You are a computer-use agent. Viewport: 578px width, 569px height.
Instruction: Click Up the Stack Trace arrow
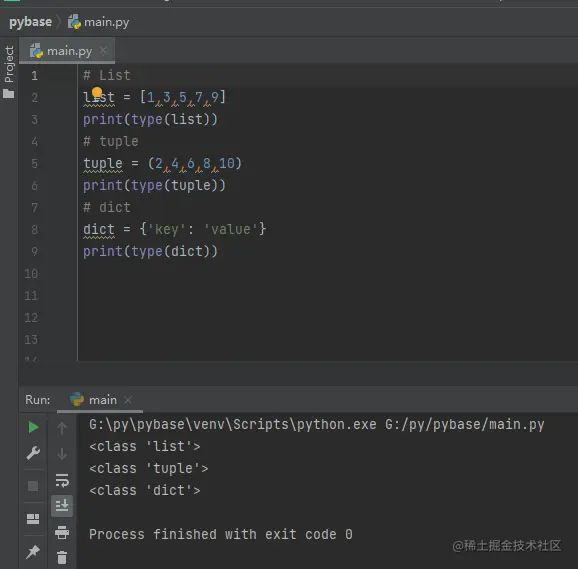tap(62, 428)
